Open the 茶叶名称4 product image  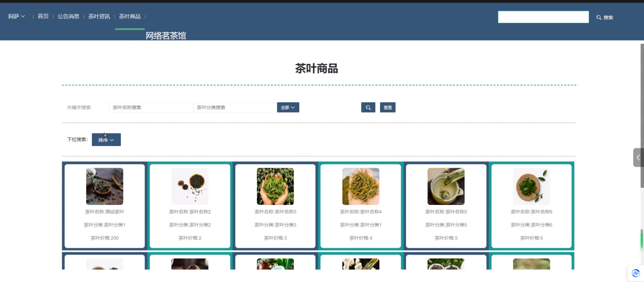click(361, 186)
